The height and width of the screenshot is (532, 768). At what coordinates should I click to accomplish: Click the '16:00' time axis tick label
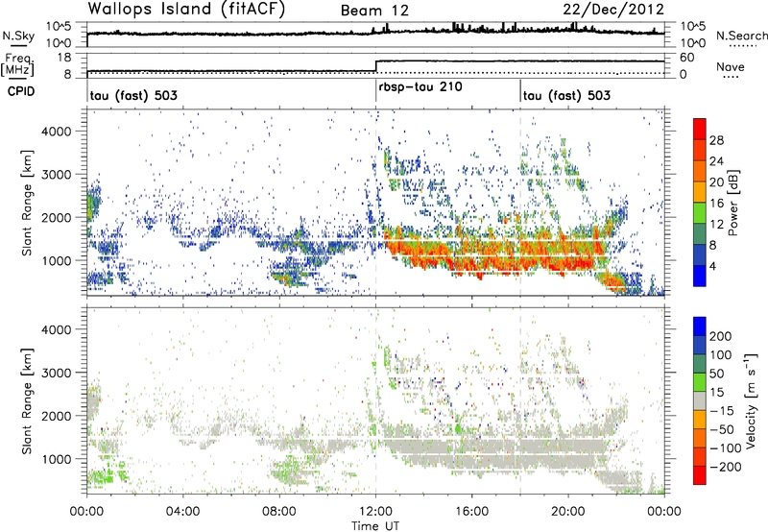coord(471,512)
